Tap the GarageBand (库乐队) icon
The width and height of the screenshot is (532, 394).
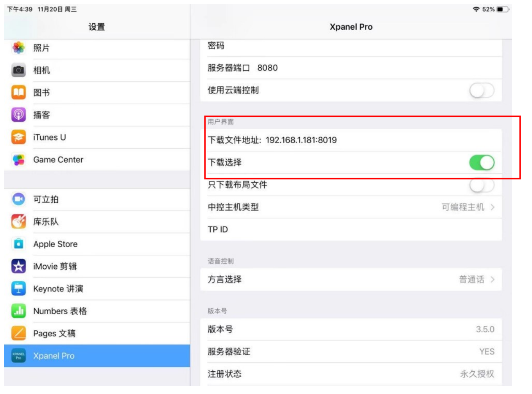(x=18, y=221)
